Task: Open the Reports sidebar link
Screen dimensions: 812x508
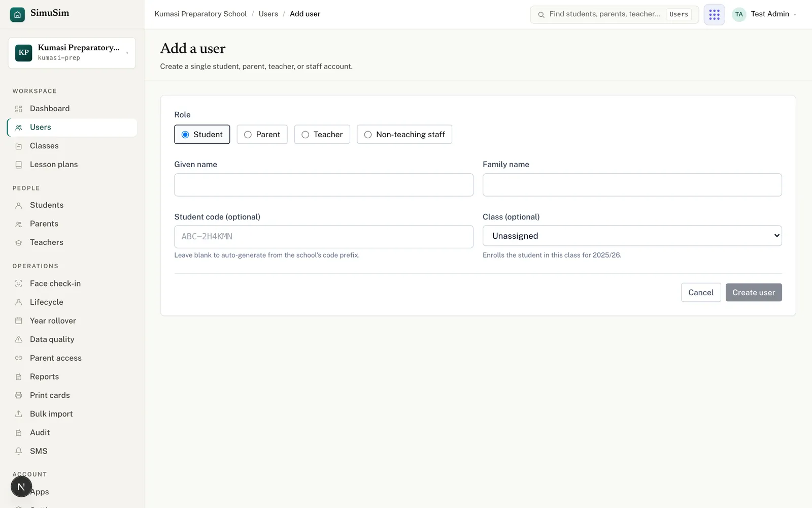Action: tap(72, 377)
